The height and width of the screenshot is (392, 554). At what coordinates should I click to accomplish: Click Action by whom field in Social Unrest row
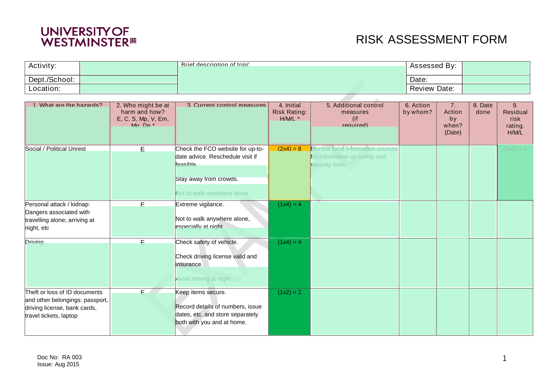click(x=418, y=172)
